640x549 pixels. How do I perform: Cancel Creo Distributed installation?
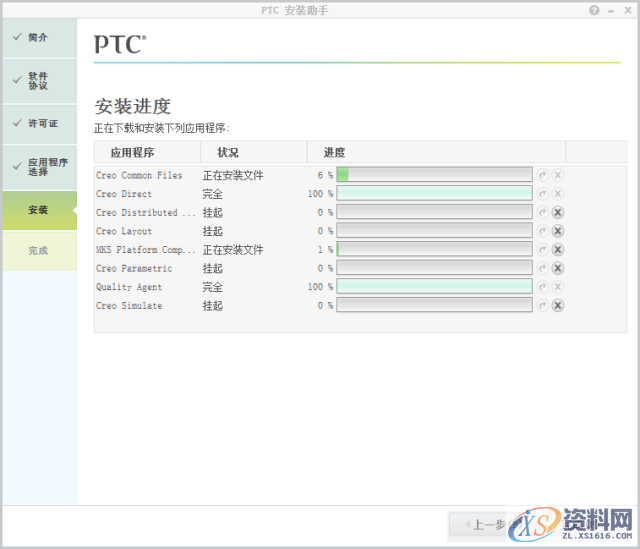tap(558, 212)
